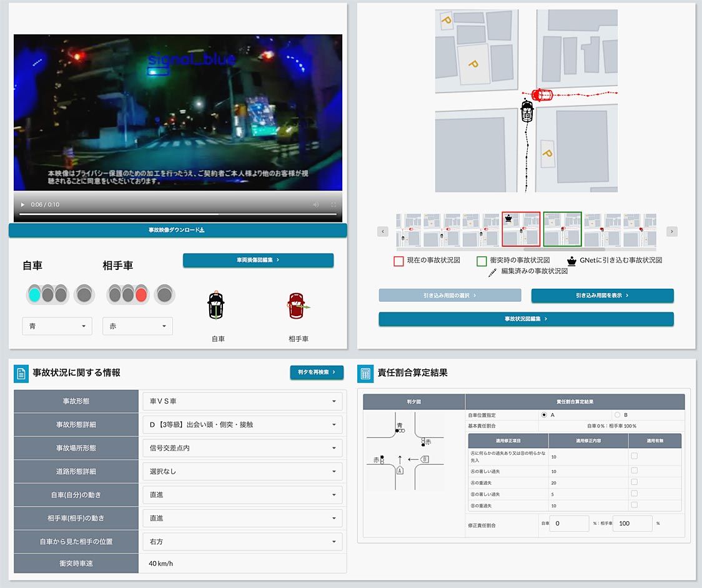Open the 相手車 signal color dropdown showing 赤

(137, 326)
